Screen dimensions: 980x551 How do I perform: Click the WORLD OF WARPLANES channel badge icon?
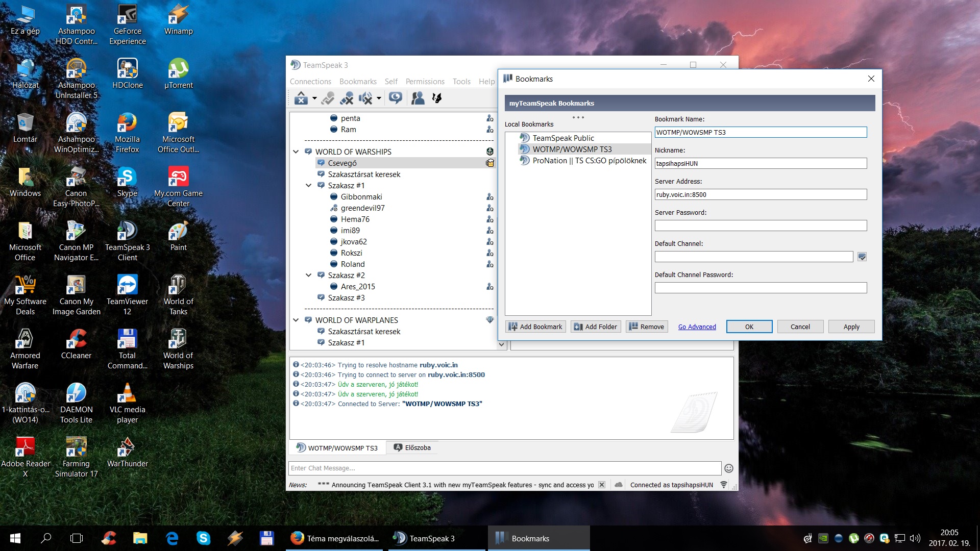pyautogui.click(x=490, y=320)
